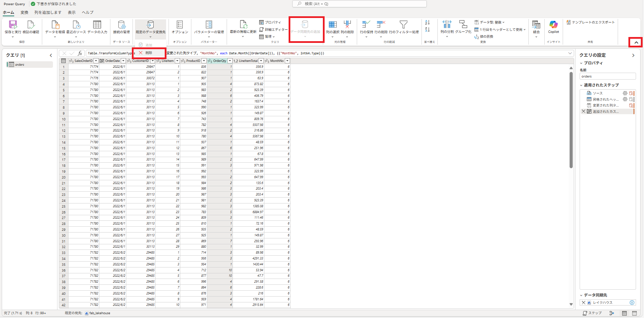This screenshot has width=644, height=318.
Task: Select the 変更された列タ... applied step
Action: (x=607, y=106)
